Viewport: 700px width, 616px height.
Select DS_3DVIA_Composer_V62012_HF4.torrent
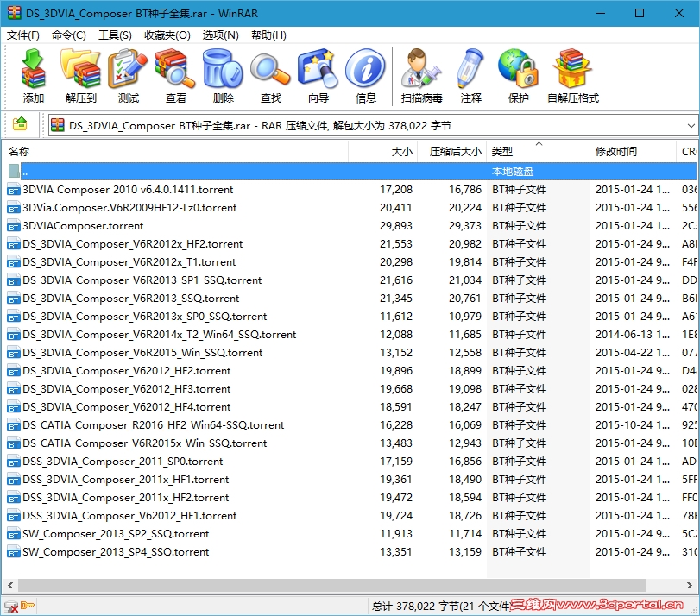click(350, 407)
